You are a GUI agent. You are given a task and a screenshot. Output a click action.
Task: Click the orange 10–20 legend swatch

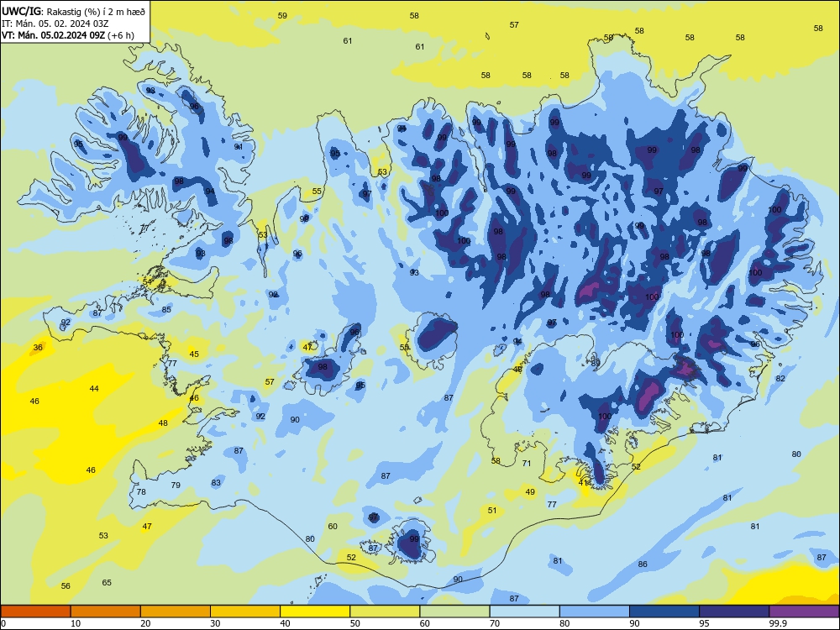[x=106, y=611]
